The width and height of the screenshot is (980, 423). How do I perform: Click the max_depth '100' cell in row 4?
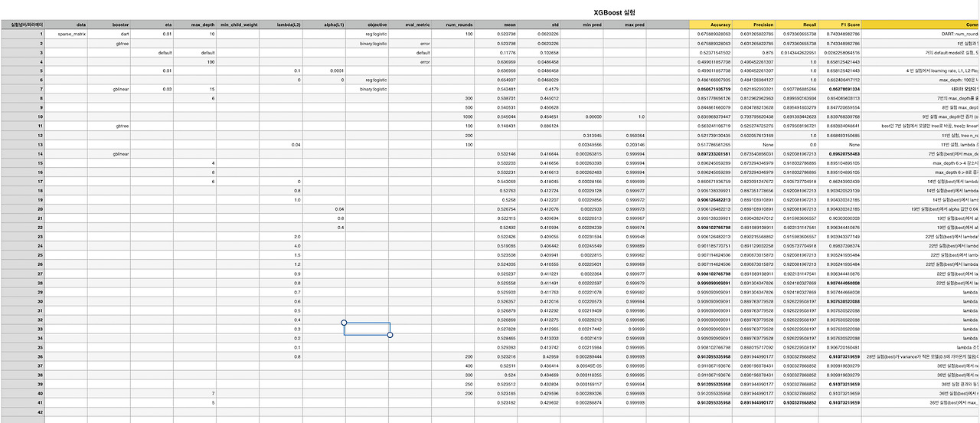click(x=194, y=61)
